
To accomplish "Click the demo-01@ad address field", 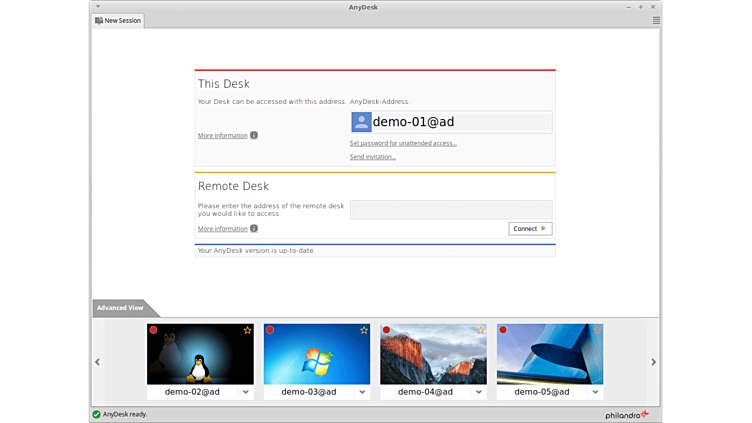I will [451, 122].
